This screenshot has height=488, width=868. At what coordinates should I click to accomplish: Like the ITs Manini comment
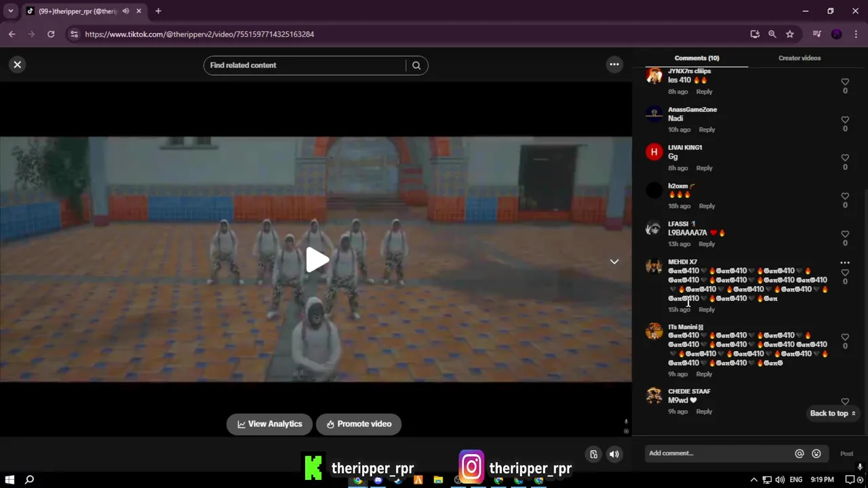[845, 337]
